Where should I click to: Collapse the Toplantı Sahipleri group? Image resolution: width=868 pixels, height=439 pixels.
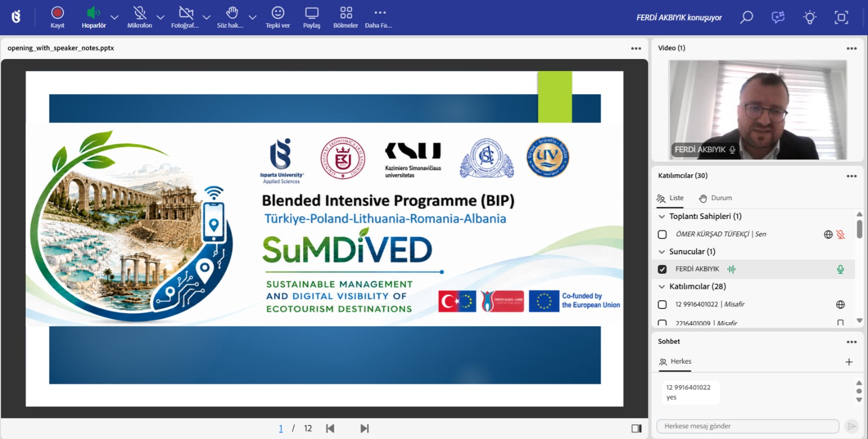(662, 216)
